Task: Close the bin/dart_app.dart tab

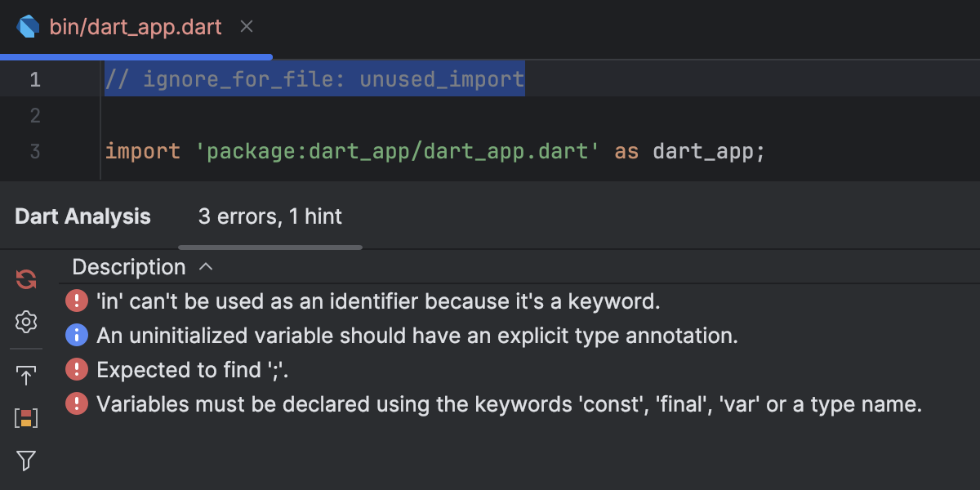Action: click(247, 26)
